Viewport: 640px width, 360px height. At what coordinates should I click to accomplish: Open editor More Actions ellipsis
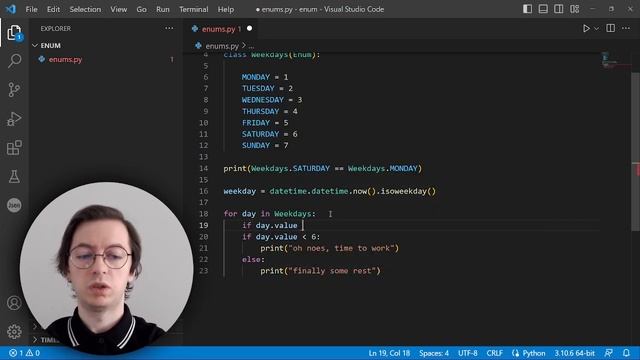click(x=626, y=28)
